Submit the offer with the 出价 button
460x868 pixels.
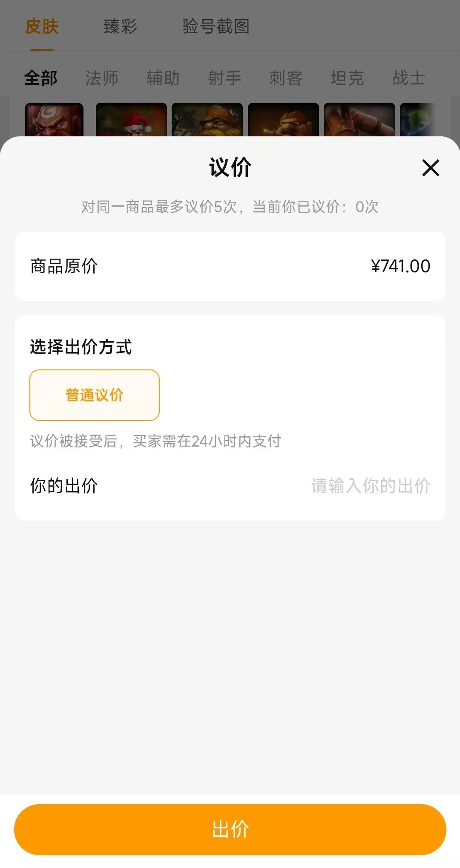tap(230, 829)
